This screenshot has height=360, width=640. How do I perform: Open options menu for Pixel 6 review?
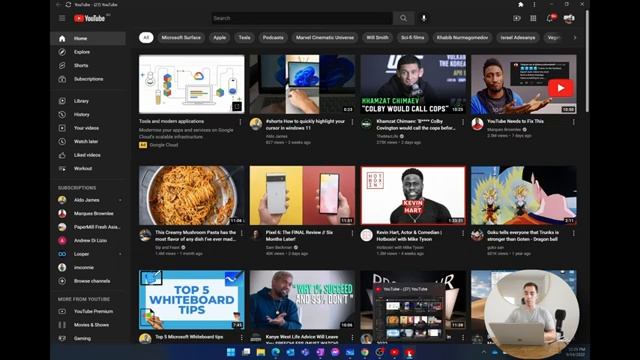[x=352, y=233]
